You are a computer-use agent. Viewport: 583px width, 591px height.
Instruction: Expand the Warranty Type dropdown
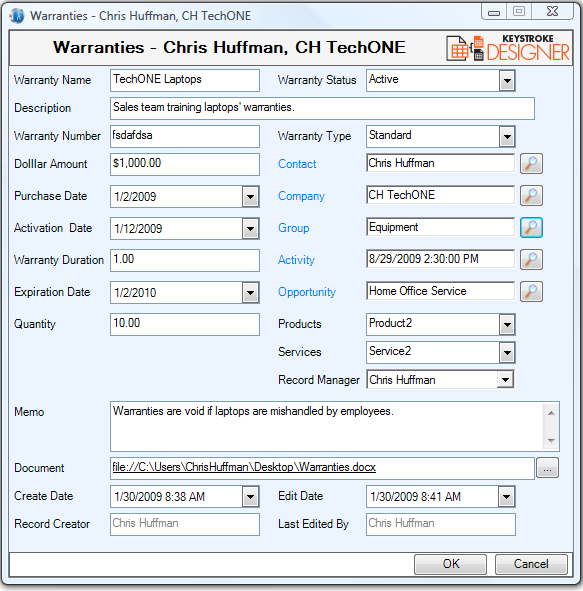point(507,136)
